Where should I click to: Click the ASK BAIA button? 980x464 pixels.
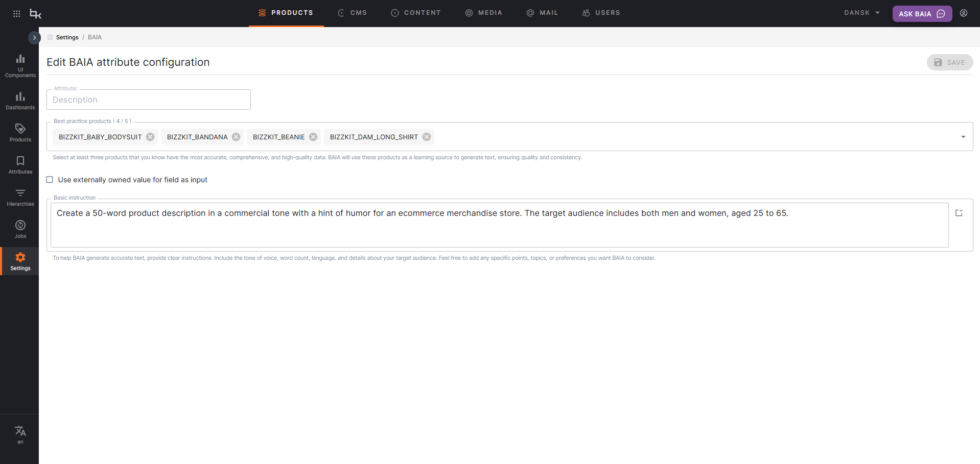click(x=921, y=14)
